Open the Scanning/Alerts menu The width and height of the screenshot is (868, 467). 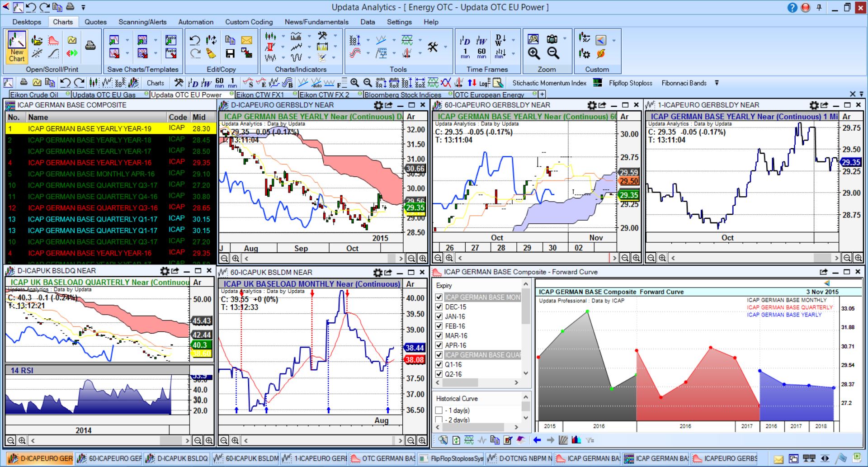[x=142, y=22]
